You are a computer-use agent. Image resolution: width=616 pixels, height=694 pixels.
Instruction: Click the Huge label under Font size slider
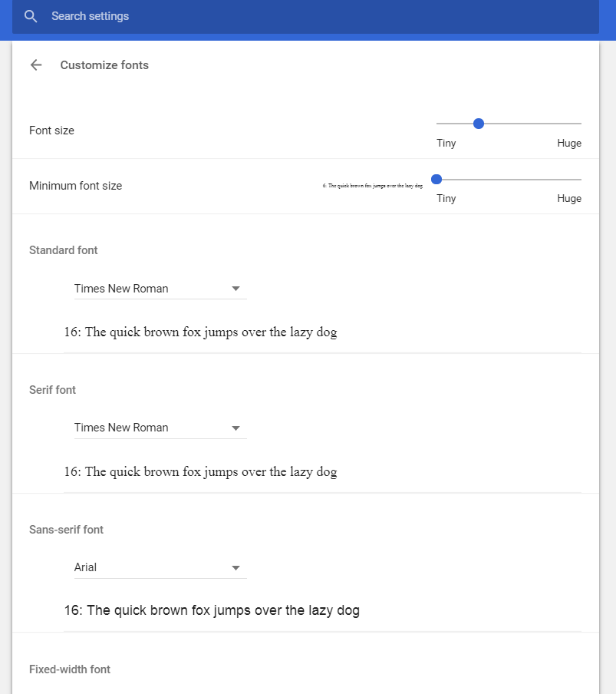click(569, 143)
